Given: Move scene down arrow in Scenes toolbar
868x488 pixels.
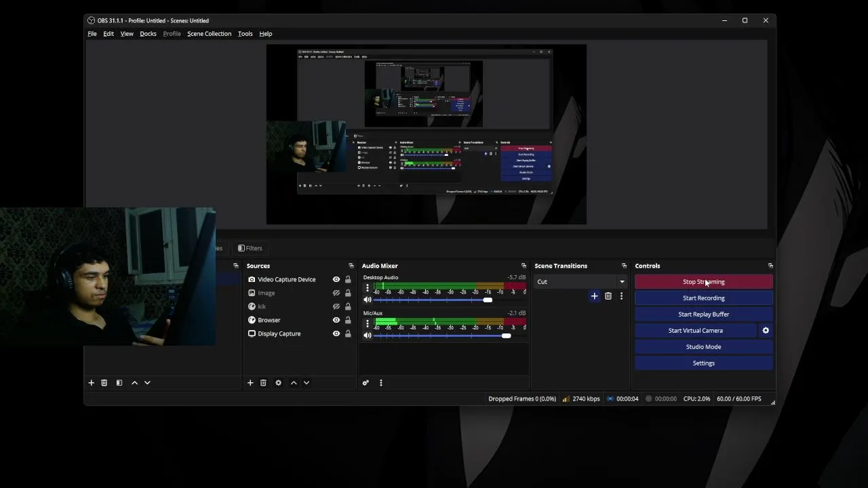Looking at the screenshot, I should click(147, 383).
